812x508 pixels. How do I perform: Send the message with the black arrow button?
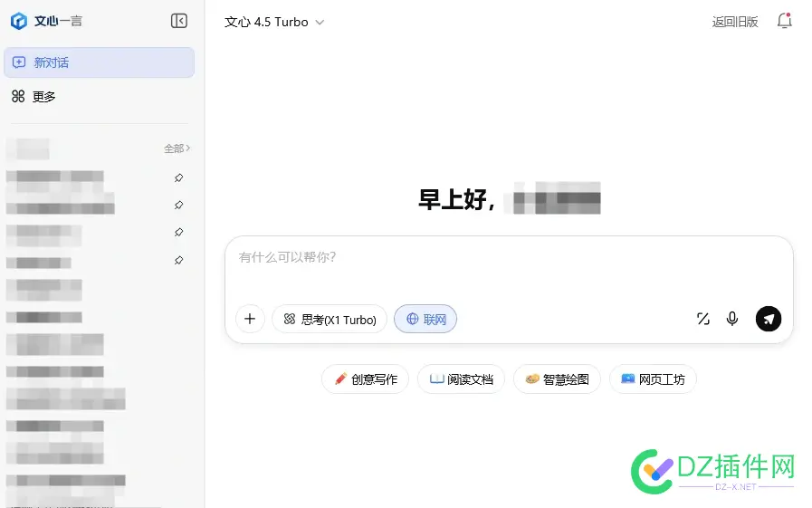[x=769, y=319]
